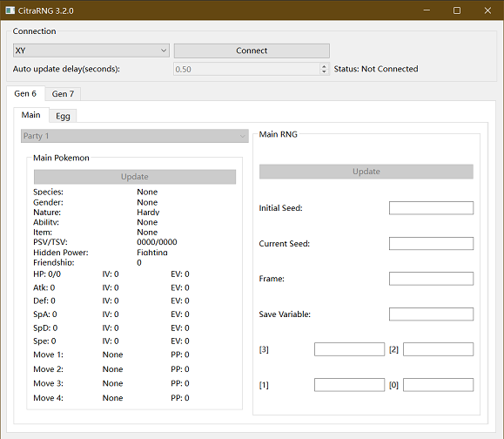Screen dimensions: 504x439
Task: Click the Save Variable field
Action: (x=431, y=314)
